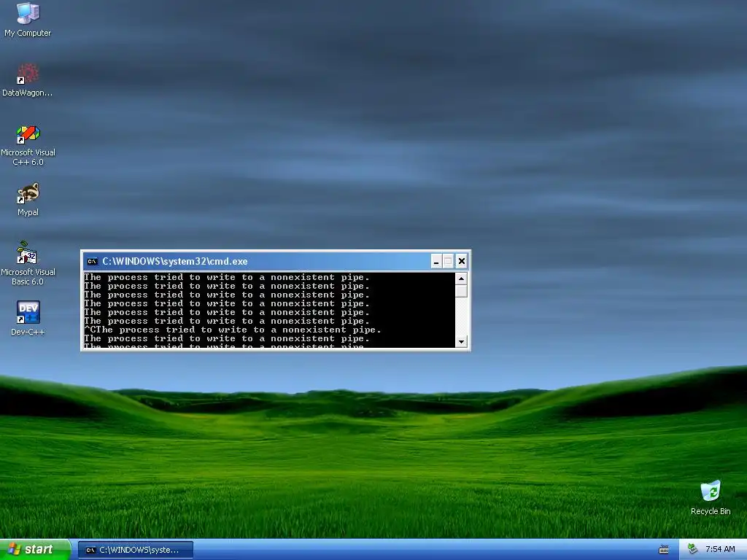Click the line beginning with ^C in console
The height and width of the screenshot is (560, 747).
pyautogui.click(x=233, y=330)
